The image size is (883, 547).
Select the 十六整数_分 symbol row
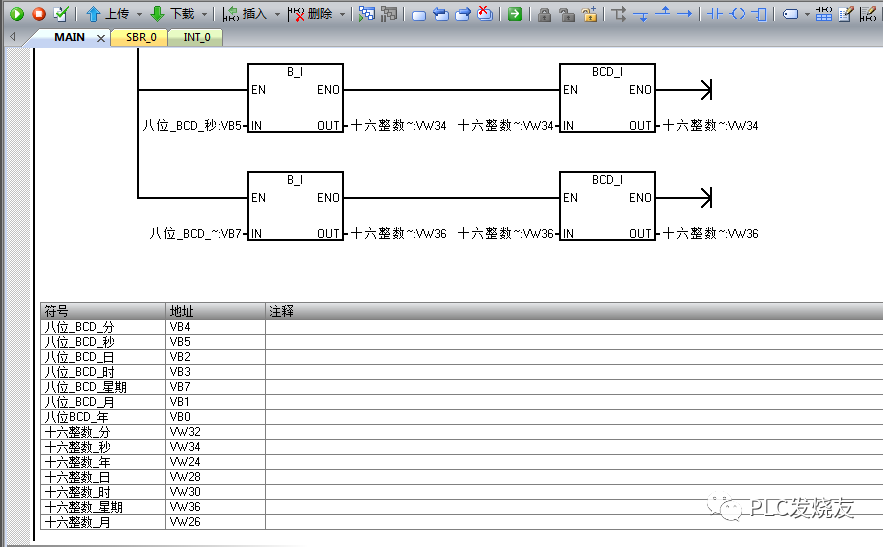462,432
